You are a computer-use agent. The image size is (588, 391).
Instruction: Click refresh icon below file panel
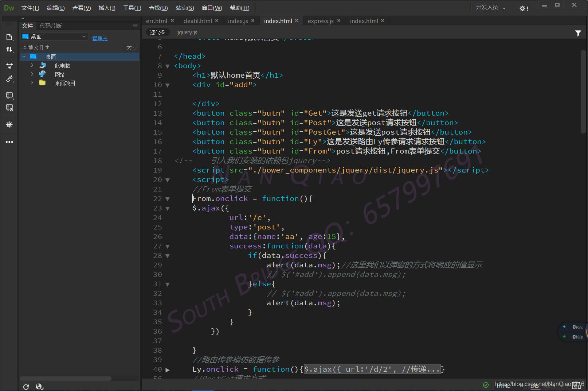[26, 387]
